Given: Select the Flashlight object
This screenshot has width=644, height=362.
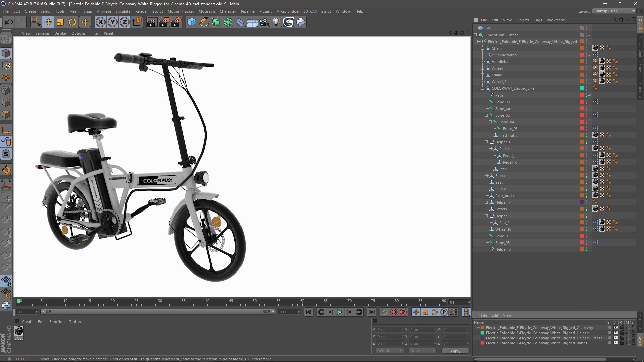Looking at the screenshot, I should [508, 135].
